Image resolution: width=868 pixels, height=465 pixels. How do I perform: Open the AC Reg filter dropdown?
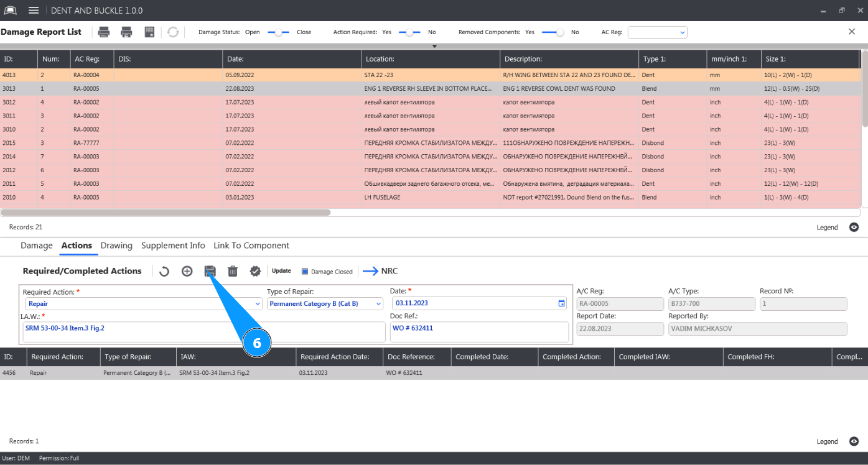(x=657, y=32)
